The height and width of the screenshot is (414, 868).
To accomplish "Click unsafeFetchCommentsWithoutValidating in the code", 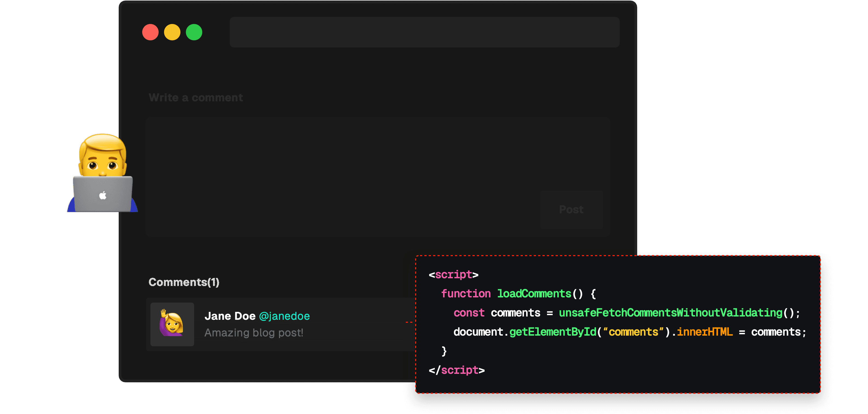I will click(671, 313).
